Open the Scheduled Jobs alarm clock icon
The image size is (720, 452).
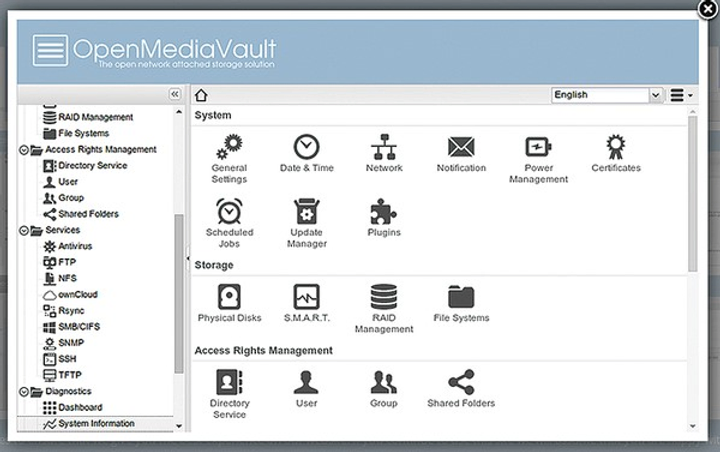click(x=229, y=223)
